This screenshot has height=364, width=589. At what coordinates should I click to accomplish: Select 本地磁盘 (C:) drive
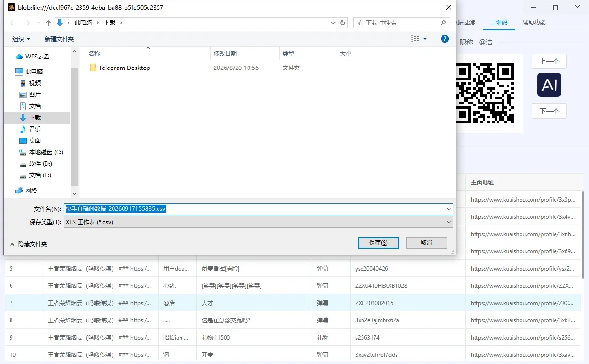[x=46, y=152]
